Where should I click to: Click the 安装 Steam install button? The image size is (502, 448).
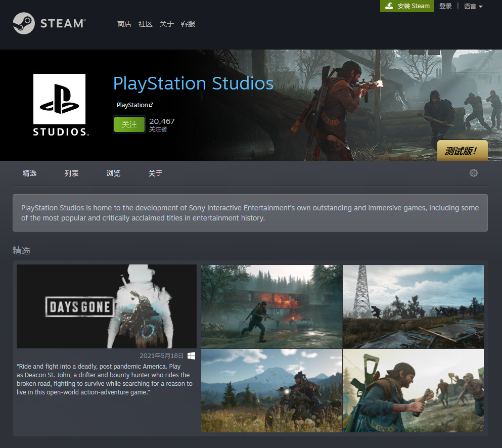407,6
